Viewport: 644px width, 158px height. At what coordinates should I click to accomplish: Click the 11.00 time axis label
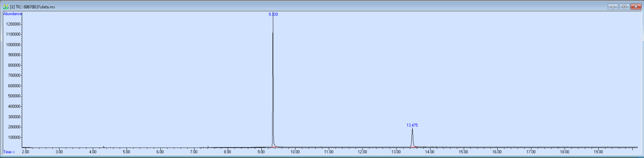tap(329, 152)
